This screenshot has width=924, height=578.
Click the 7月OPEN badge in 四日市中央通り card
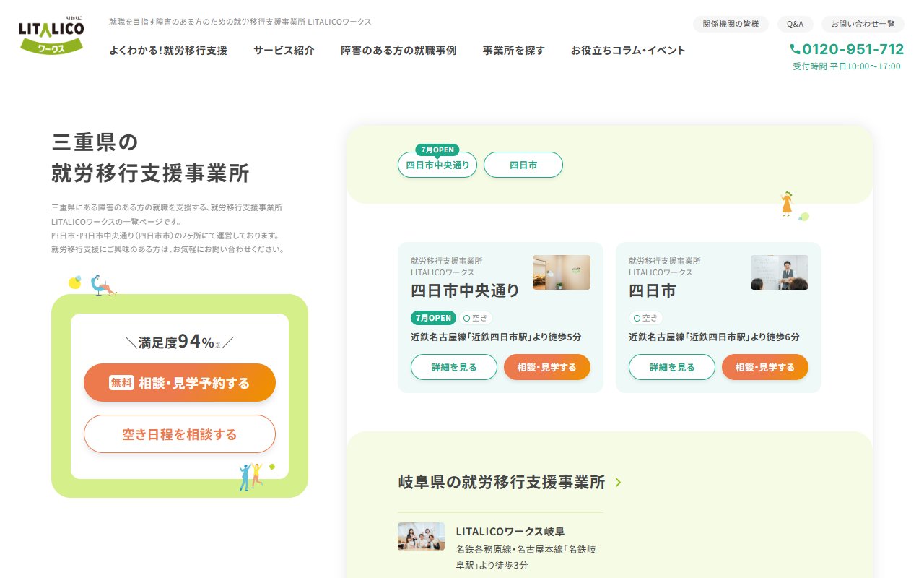tap(434, 318)
